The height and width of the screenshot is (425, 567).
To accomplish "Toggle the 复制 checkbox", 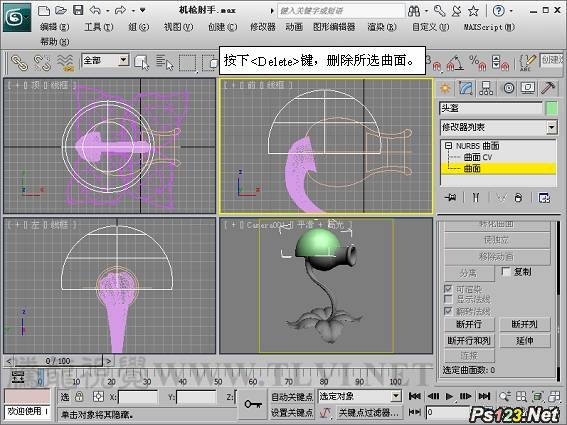I will point(506,271).
